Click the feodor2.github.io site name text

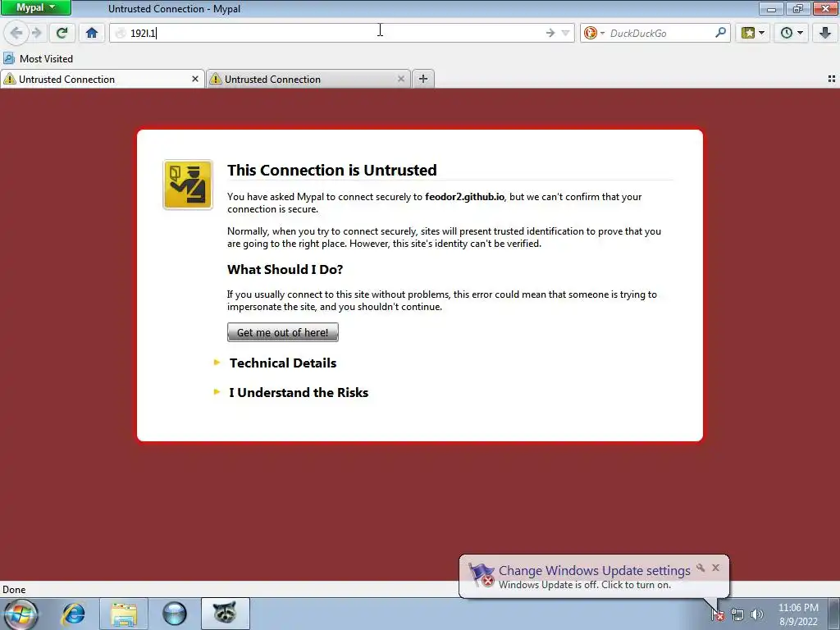click(x=464, y=197)
